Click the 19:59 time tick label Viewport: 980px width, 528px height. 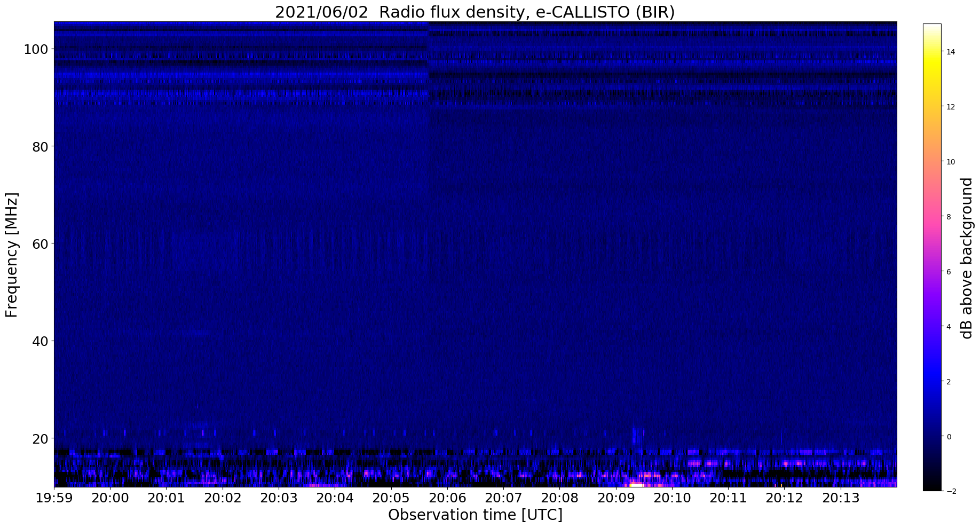click(x=54, y=498)
